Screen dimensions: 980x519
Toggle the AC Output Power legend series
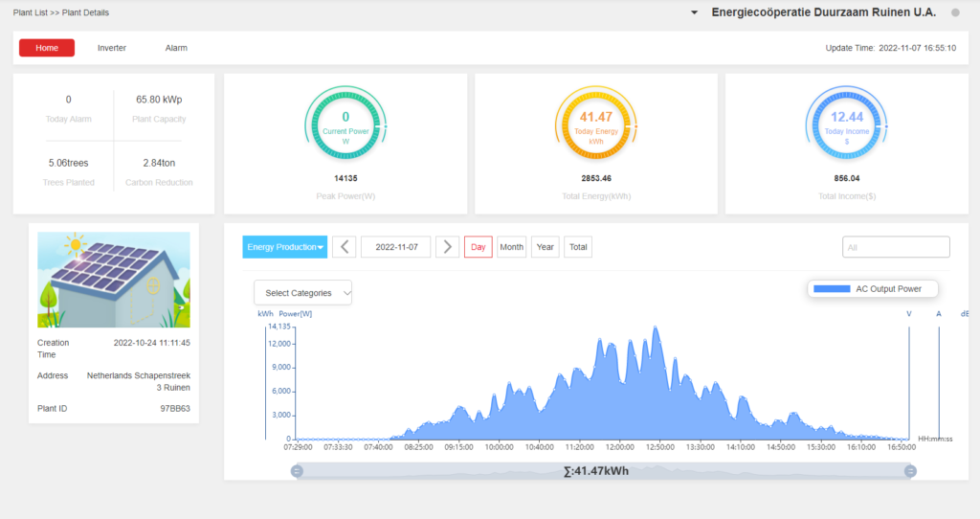tap(873, 288)
